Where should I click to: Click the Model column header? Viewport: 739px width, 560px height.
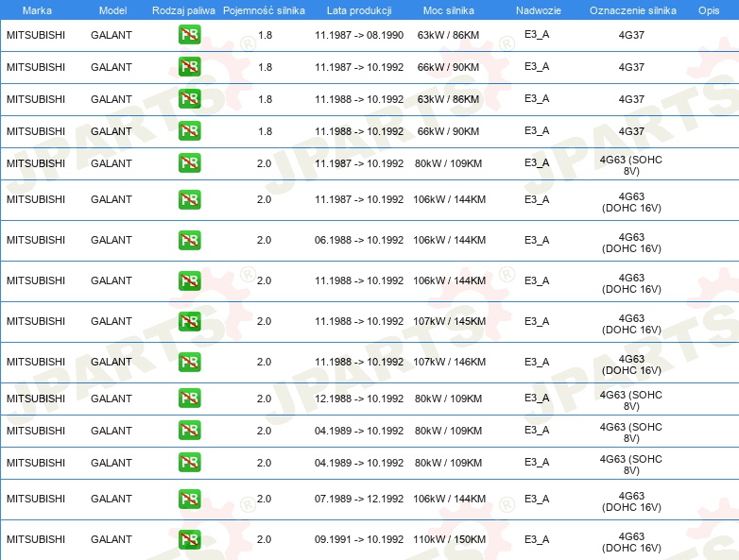tap(112, 10)
